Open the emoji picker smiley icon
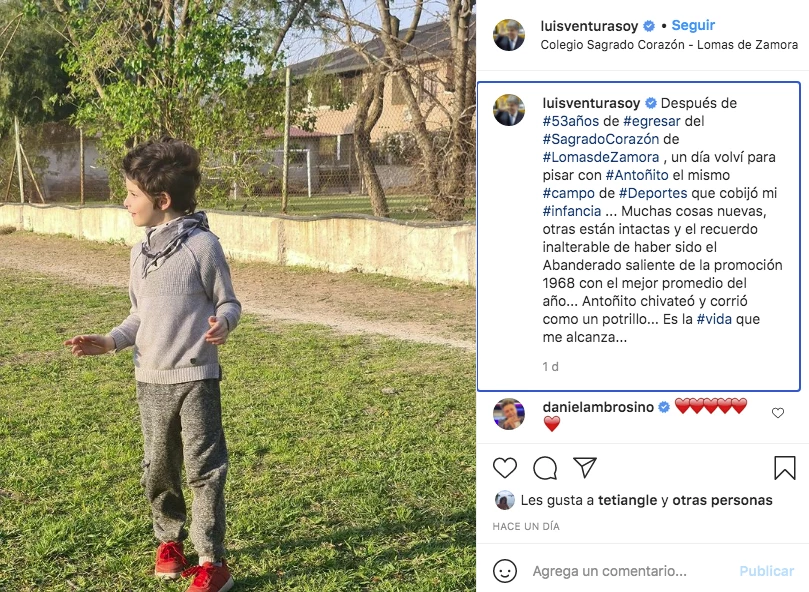The width and height of the screenshot is (809, 592). tap(505, 571)
